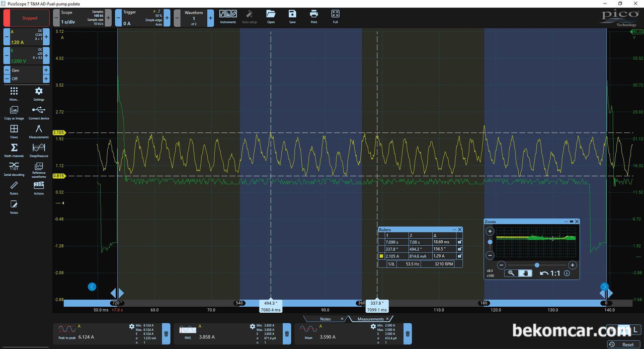Open the Notes tool in sidebar
Screen dimensions: 644x349
[14, 206]
